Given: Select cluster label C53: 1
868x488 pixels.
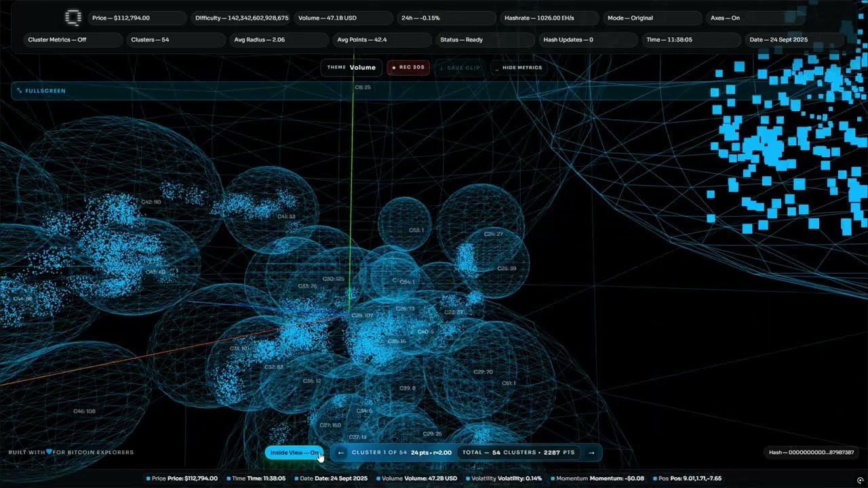Looking at the screenshot, I should point(416,230).
